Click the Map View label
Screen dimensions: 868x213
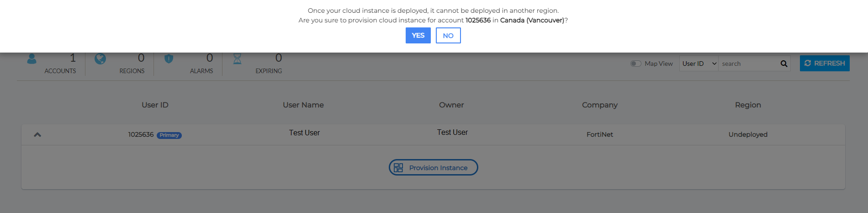click(659, 64)
